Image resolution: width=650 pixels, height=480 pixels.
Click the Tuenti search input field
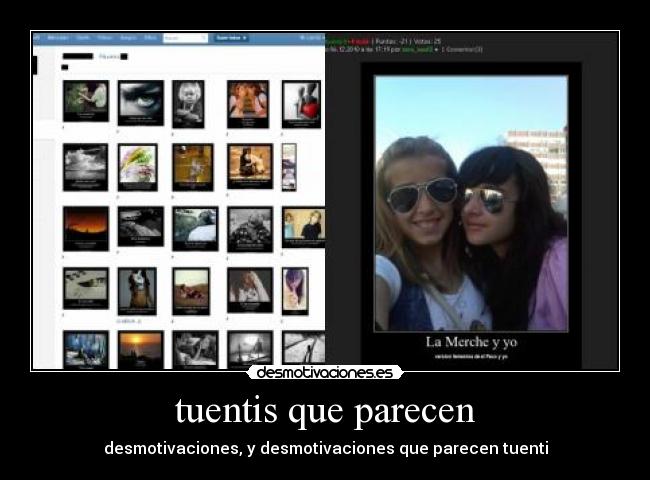pyautogui.click(x=185, y=38)
